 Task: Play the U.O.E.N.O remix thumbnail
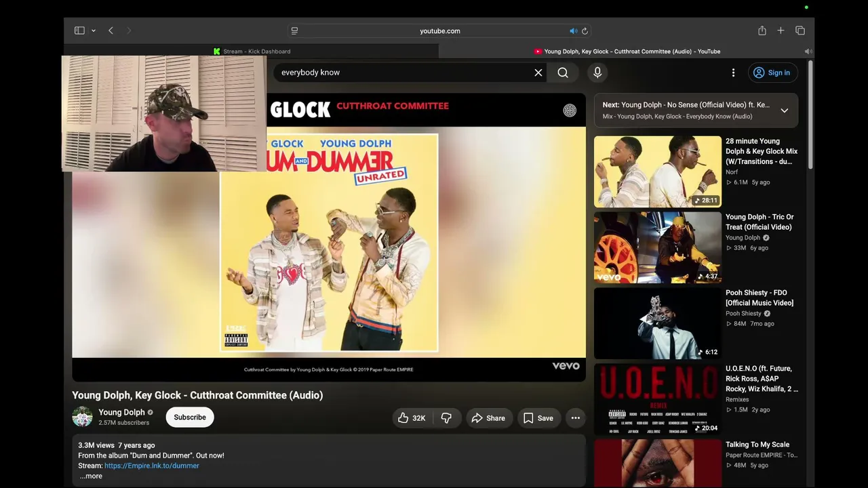658,399
